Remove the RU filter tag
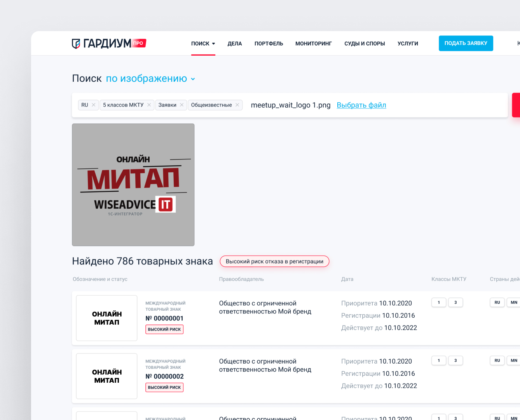520x420 pixels. 93,105
